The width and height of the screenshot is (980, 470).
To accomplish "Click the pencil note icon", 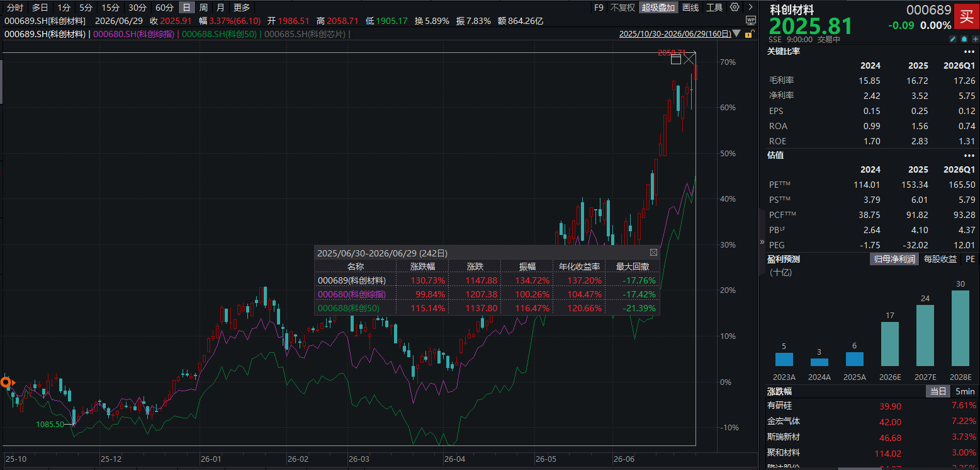I will 953,39.
